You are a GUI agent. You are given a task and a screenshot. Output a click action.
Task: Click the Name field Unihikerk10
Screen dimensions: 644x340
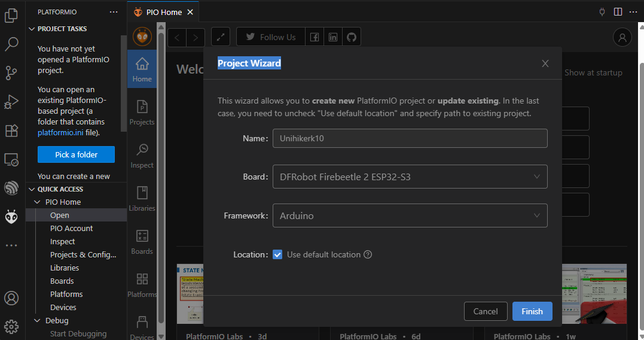(410, 138)
